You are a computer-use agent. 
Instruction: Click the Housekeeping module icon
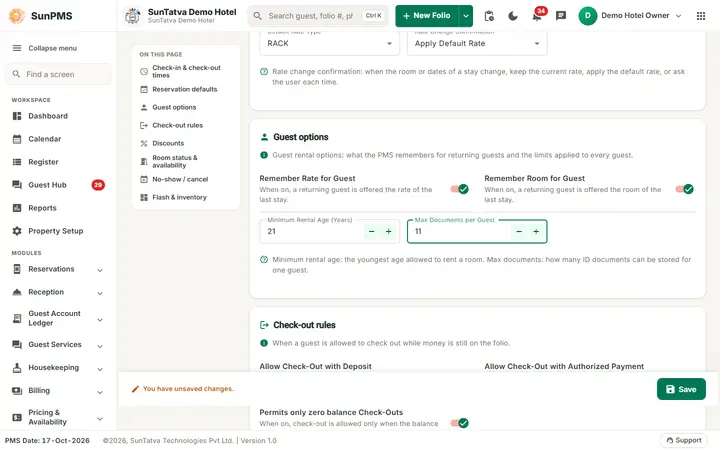17,368
